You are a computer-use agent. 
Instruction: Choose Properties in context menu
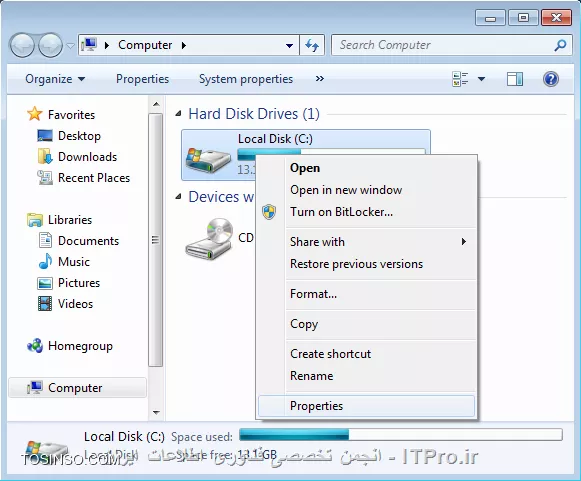tap(366, 406)
